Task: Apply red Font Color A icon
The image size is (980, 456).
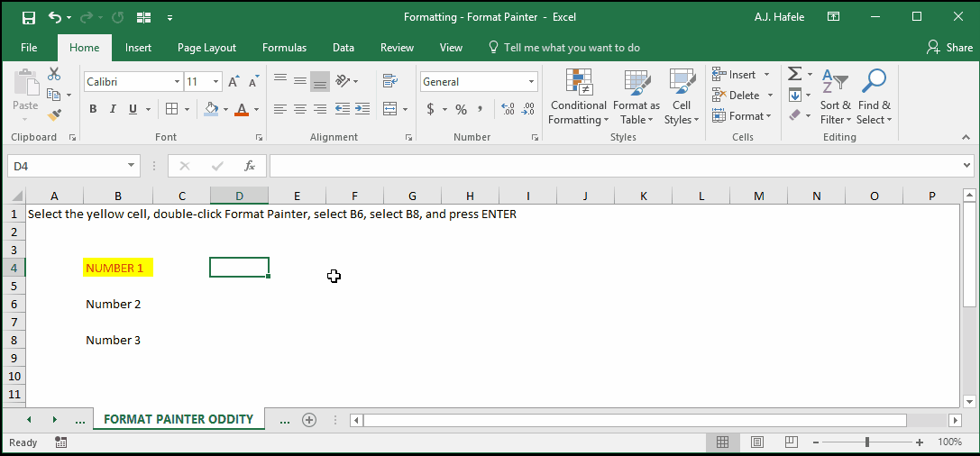Action: coord(243,109)
